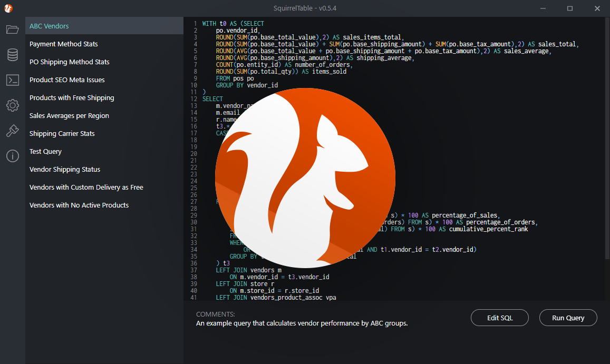Open the folder icon in sidebar

[x=13, y=29]
